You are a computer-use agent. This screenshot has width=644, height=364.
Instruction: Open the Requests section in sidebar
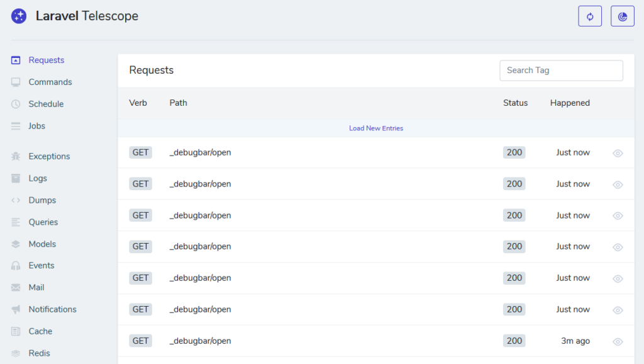pyautogui.click(x=47, y=60)
